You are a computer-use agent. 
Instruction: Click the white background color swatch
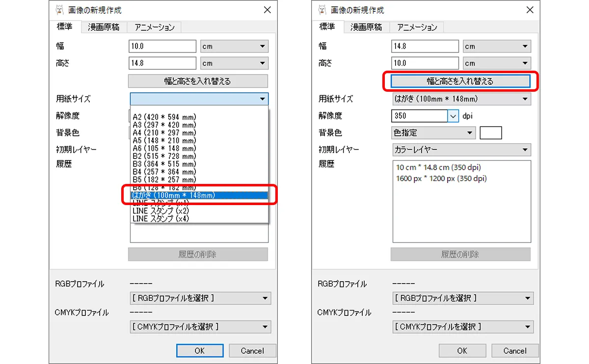click(x=490, y=133)
